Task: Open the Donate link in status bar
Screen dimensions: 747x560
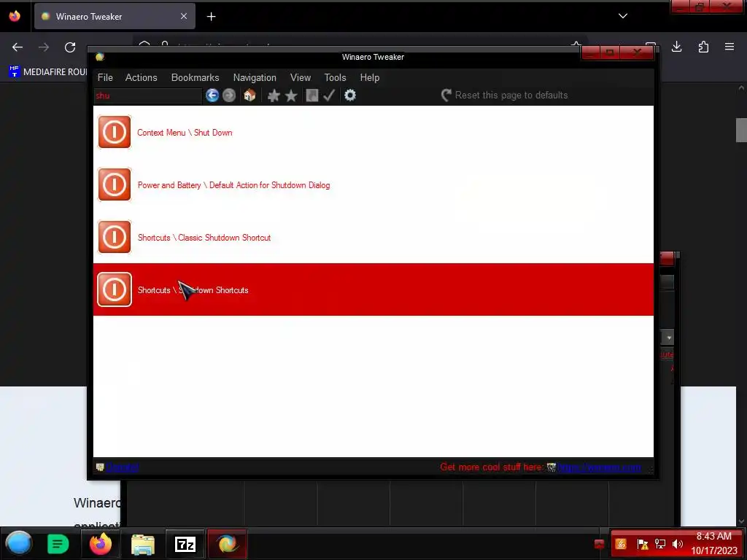Action: (x=122, y=467)
